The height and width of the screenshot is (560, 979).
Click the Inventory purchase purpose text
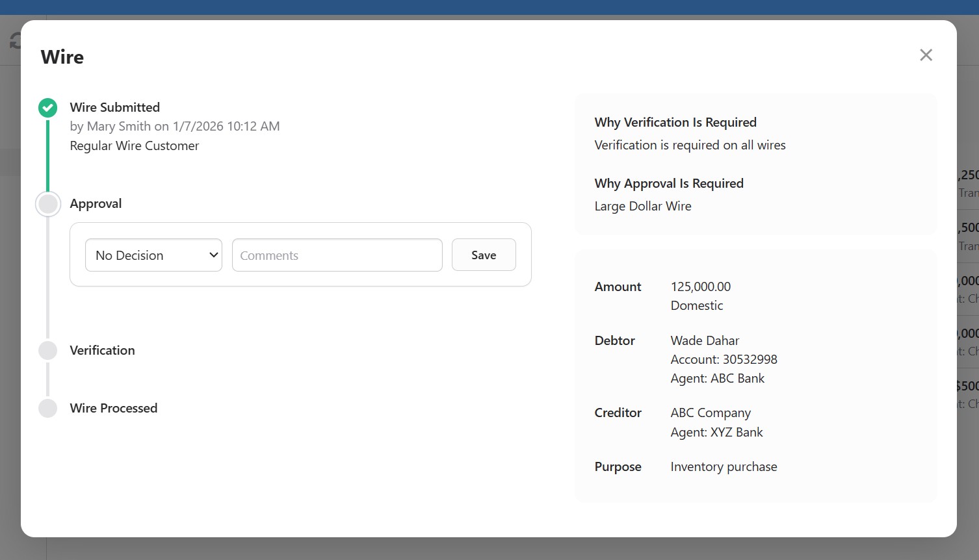[x=724, y=466]
